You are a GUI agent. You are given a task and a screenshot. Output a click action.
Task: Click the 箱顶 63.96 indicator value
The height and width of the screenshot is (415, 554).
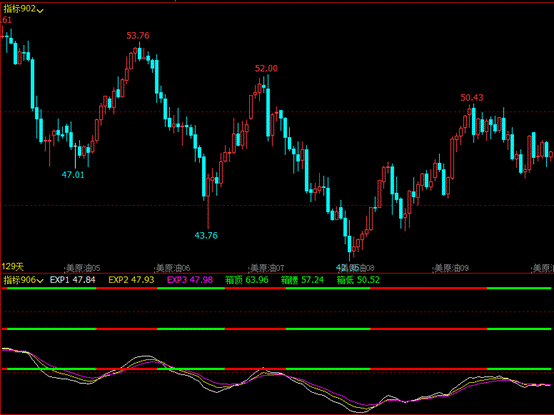click(247, 280)
